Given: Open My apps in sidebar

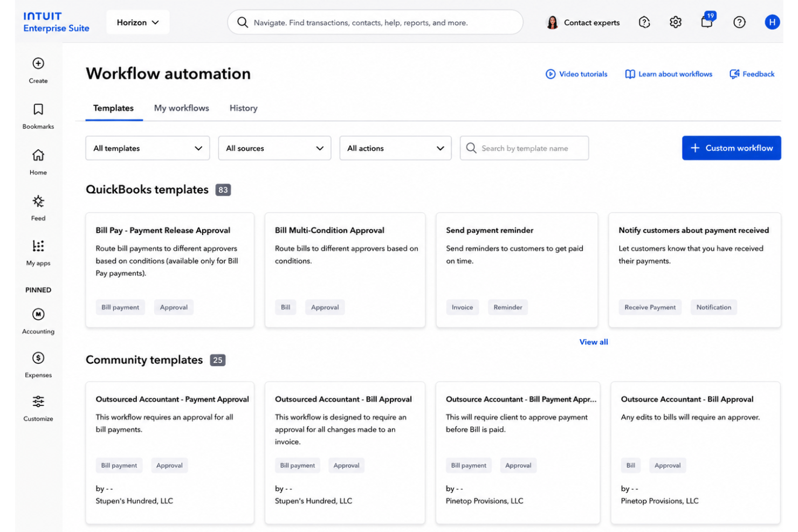Looking at the screenshot, I should click(x=38, y=253).
